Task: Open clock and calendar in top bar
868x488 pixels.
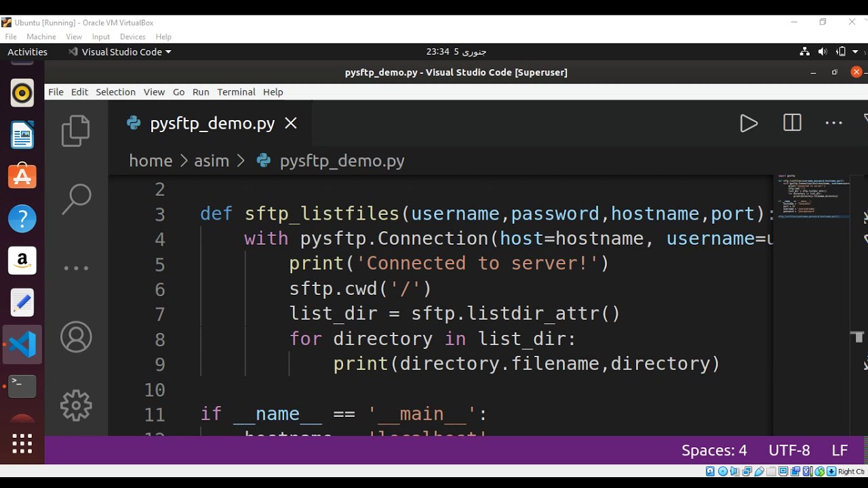Action: click(456, 52)
